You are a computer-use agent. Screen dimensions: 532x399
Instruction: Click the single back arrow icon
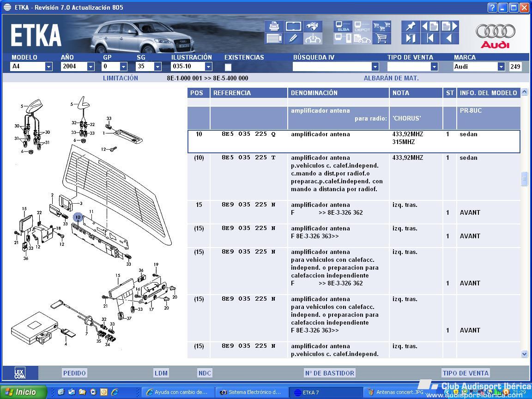(x=449, y=38)
